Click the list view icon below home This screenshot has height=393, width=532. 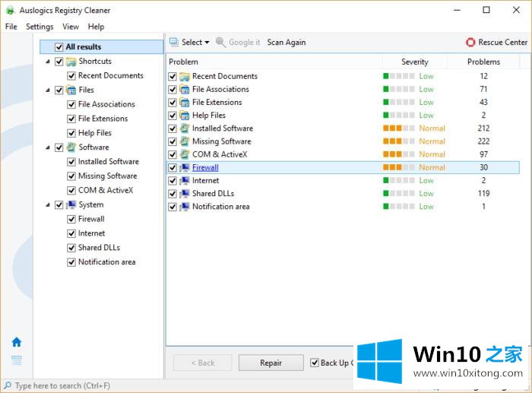(x=17, y=360)
